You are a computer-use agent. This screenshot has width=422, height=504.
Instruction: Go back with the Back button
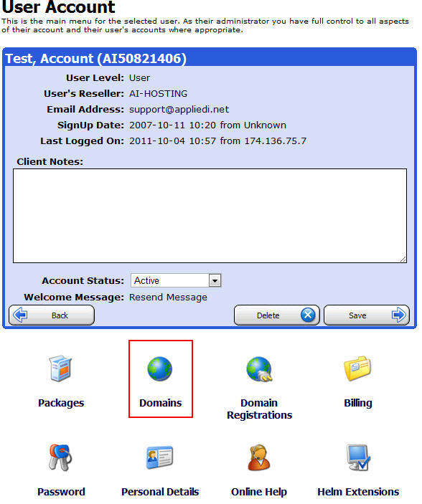(52, 315)
